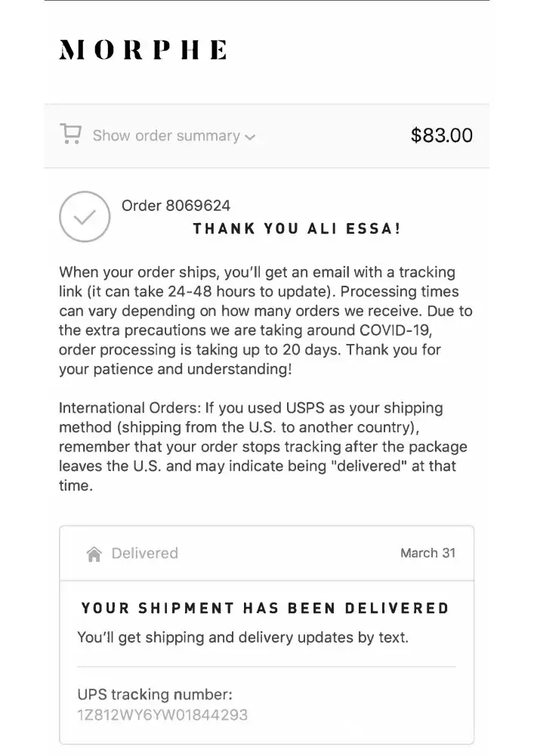The width and height of the screenshot is (534, 756).
Task: Click the MORPHE logo
Action: [x=143, y=51]
